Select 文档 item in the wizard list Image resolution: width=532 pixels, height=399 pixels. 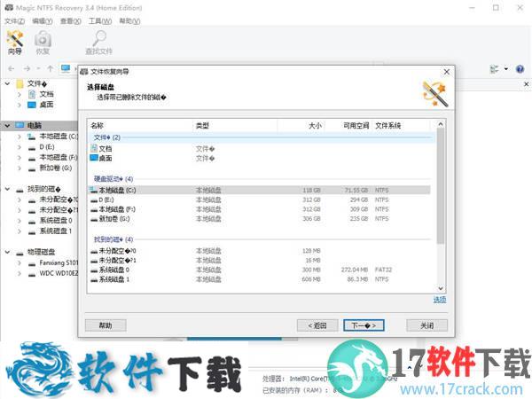(x=95, y=148)
